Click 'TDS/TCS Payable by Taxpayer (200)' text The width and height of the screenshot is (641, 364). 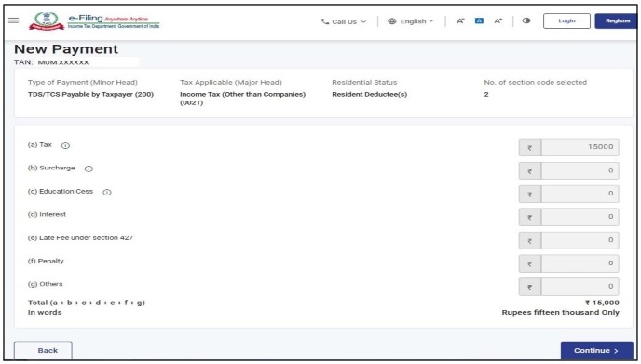click(90, 94)
